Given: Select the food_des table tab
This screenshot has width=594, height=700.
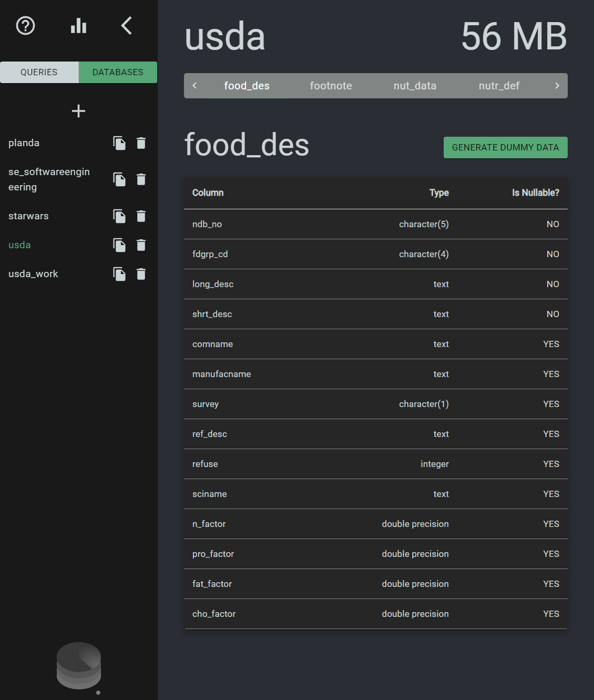Looking at the screenshot, I should click(247, 86).
